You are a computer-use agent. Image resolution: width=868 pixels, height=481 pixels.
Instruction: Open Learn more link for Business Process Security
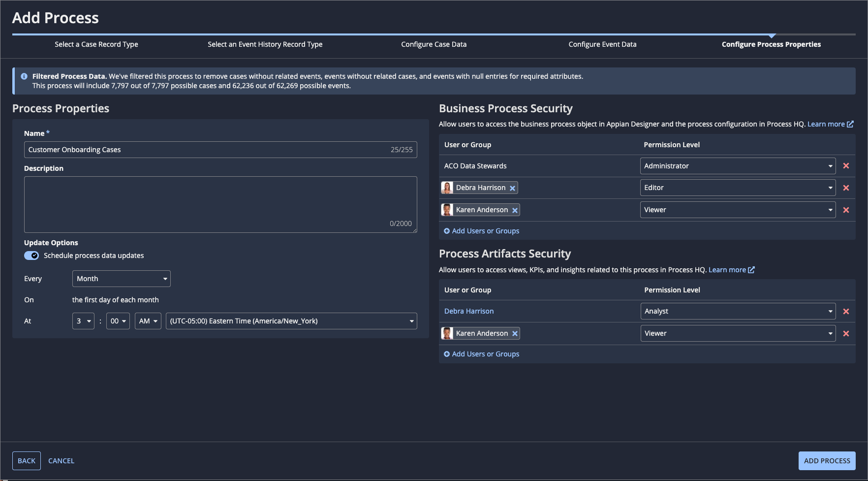(831, 124)
